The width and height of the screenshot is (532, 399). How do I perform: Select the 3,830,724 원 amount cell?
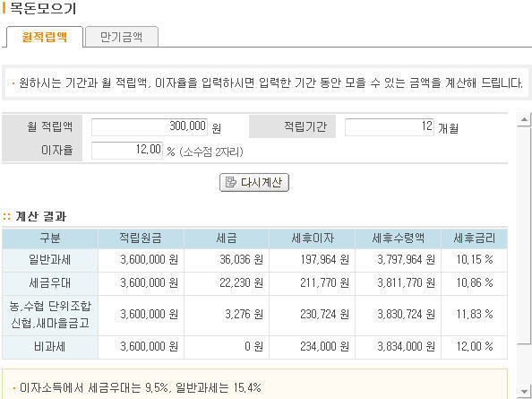398,315
